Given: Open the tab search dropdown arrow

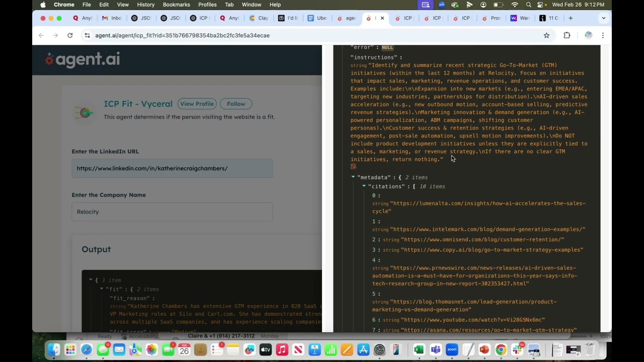Looking at the screenshot, I should 603,18.
